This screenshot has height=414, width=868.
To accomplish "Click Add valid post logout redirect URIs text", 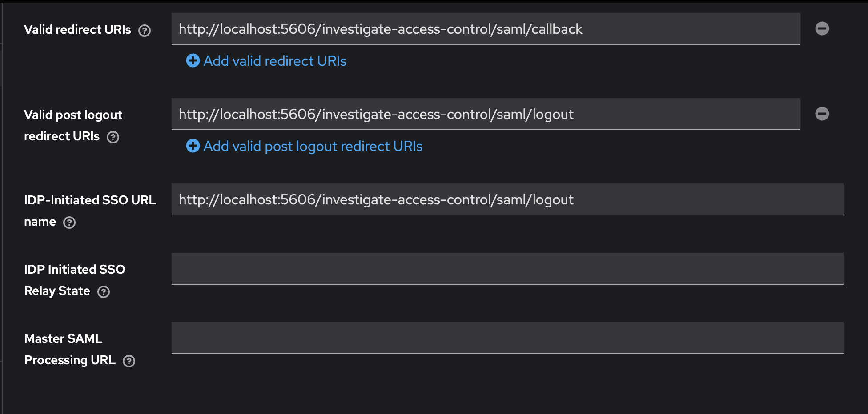I will coord(313,146).
